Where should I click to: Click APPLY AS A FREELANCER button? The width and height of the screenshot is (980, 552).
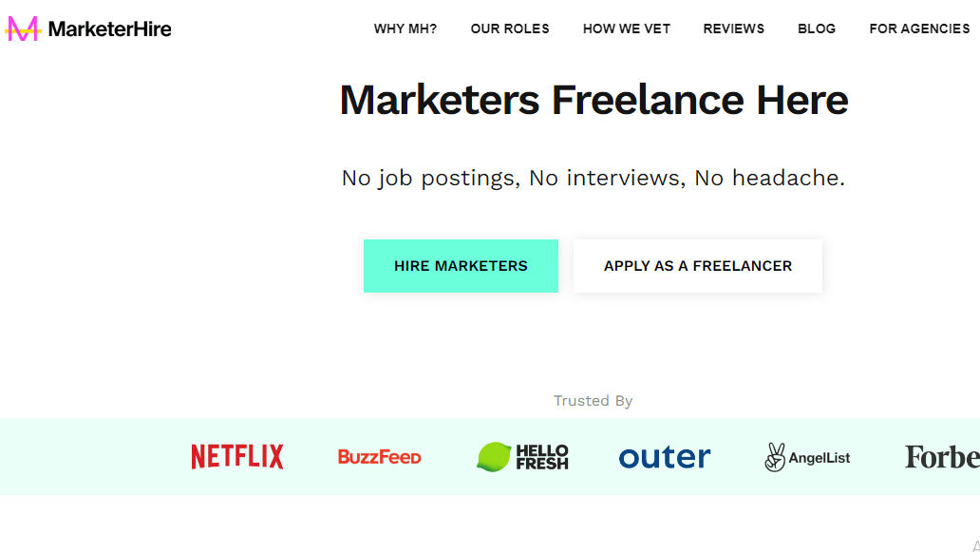[698, 266]
